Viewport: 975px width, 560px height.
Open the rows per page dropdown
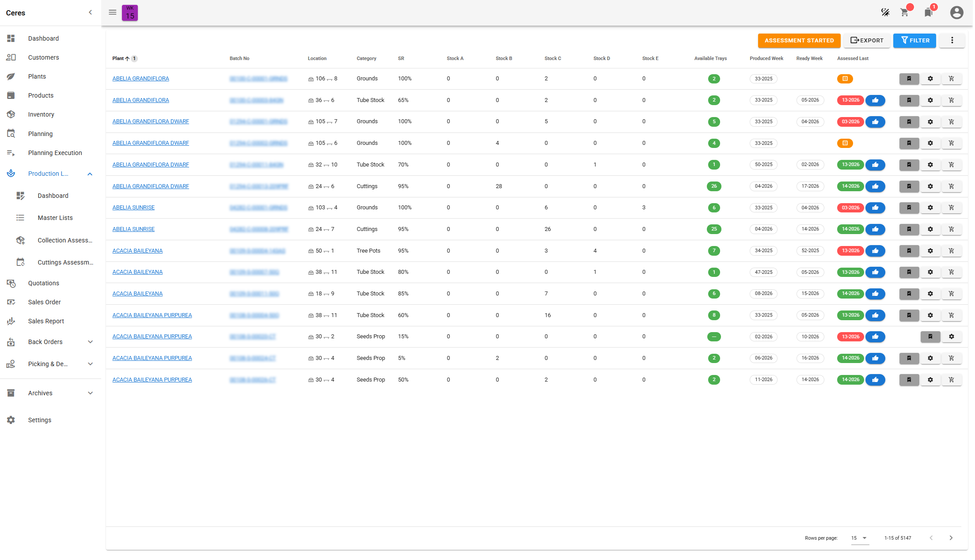[859, 538]
